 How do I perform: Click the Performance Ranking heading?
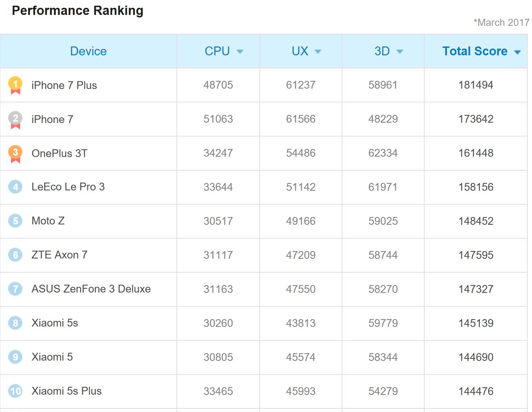[x=78, y=11]
